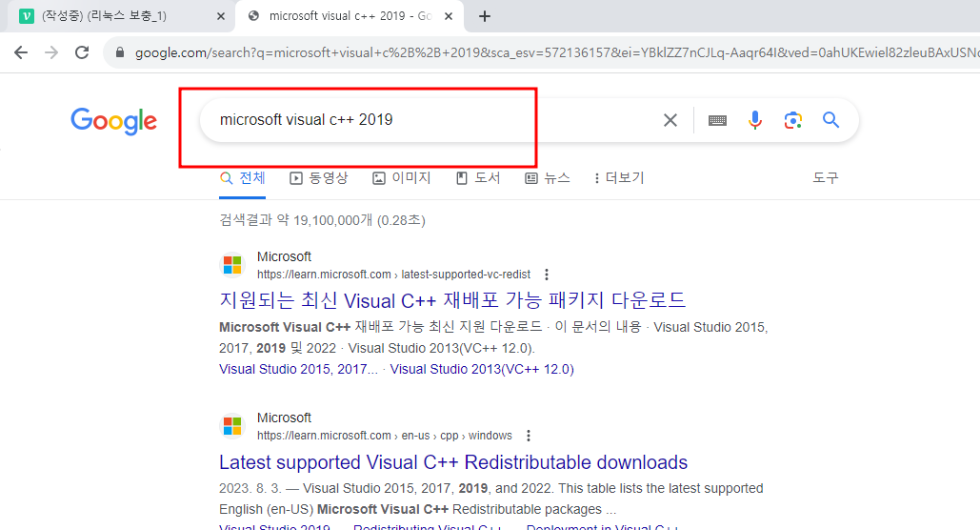The image size is (980, 530).
Task: Open the on-screen keyboard input tool
Action: (717, 120)
